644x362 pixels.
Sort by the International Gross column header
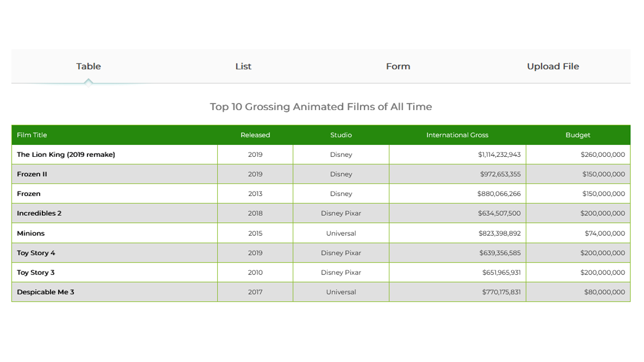(457, 135)
